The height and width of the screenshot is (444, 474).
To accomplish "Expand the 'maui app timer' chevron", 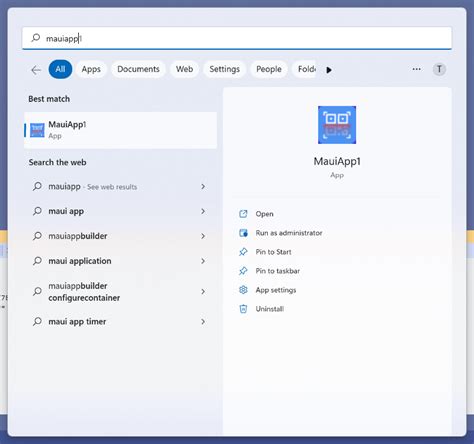I will (x=203, y=322).
